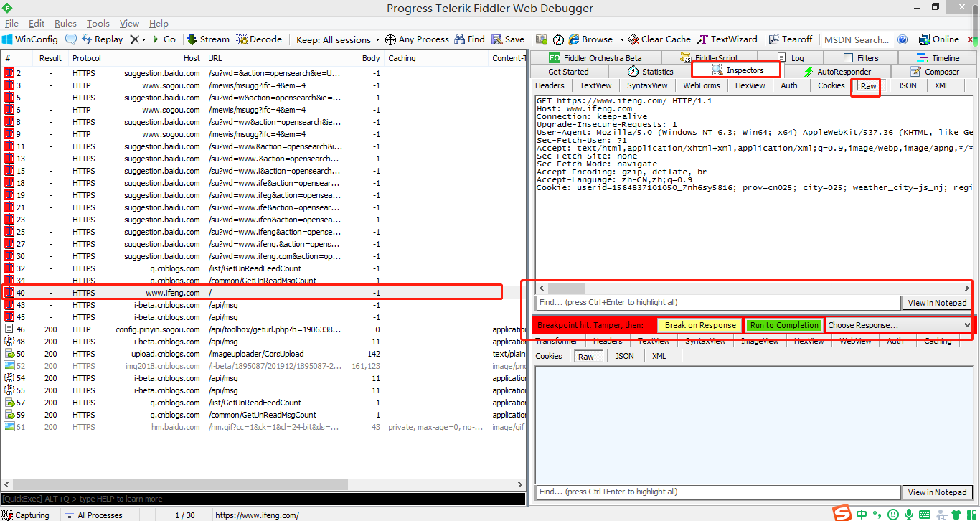Select the request SyntaxView tab

pos(647,85)
